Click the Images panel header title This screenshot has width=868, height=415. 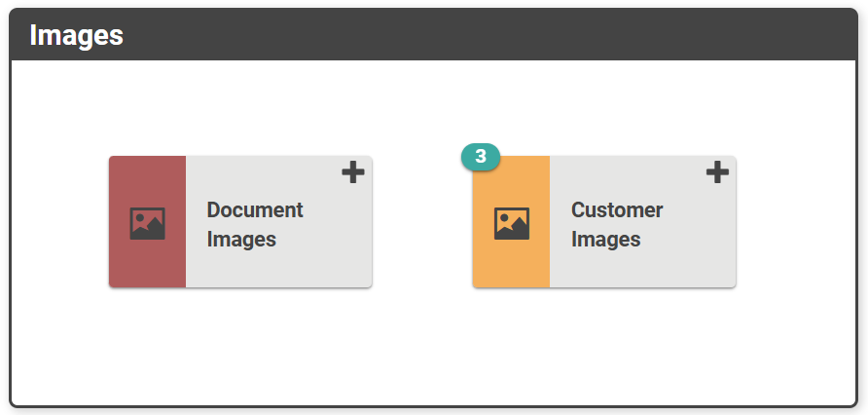(77, 35)
